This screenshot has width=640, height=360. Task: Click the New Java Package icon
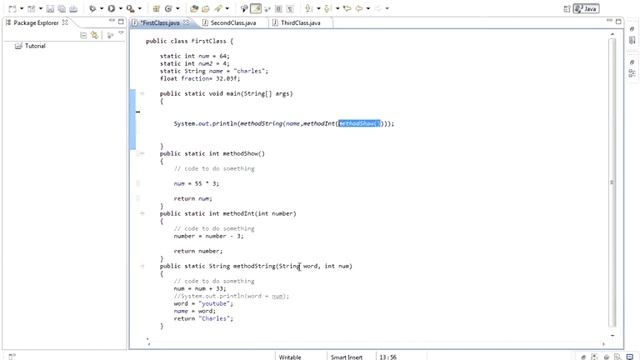pyautogui.click(x=156, y=9)
